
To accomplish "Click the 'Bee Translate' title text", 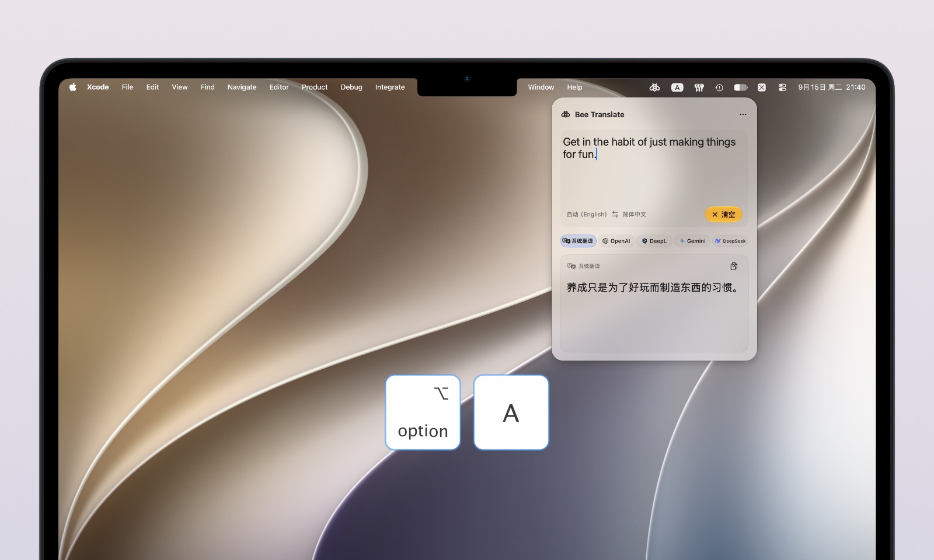I will [600, 114].
